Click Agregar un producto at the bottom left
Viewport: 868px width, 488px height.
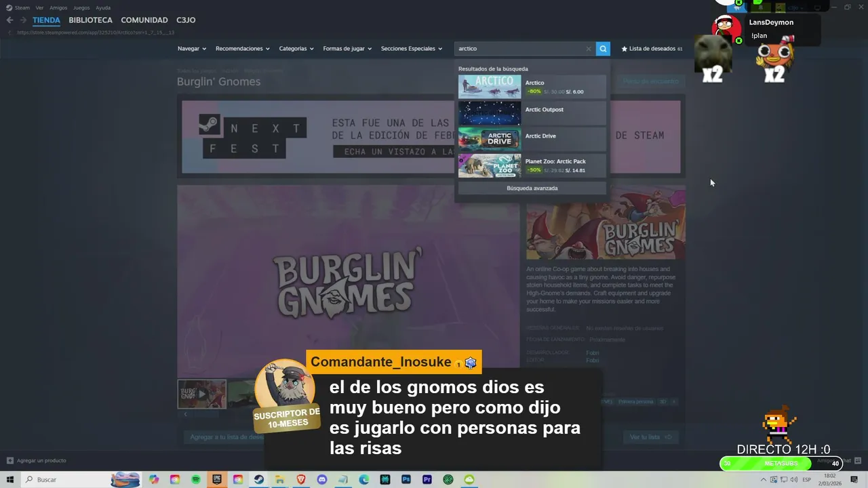37,461
